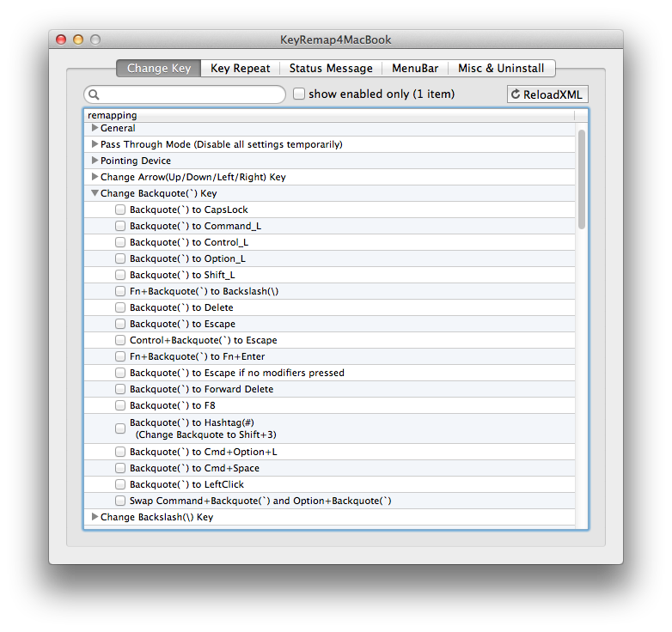This screenshot has width=672, height=632.
Task: Enable Control+Backquote to Escape
Action: pyautogui.click(x=120, y=340)
